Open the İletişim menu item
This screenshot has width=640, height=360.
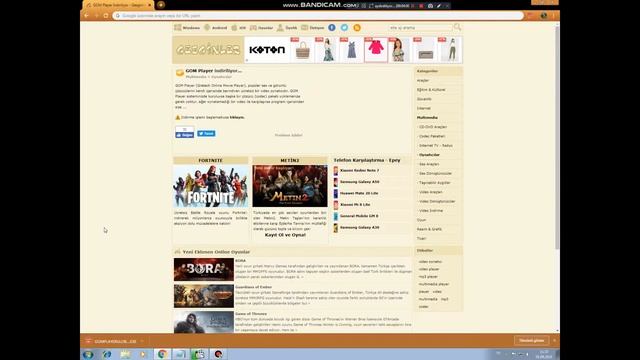coord(313,28)
